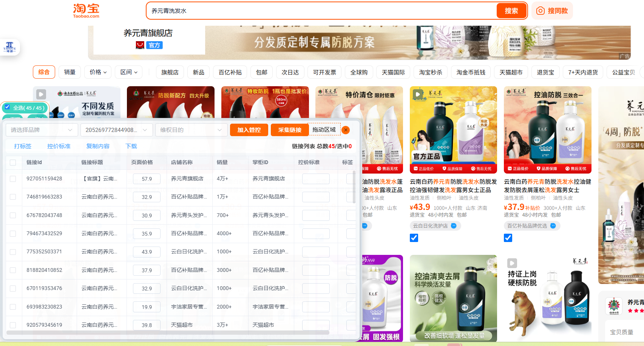Filter by 天猫超市
This screenshot has height=346, width=644.
point(511,72)
